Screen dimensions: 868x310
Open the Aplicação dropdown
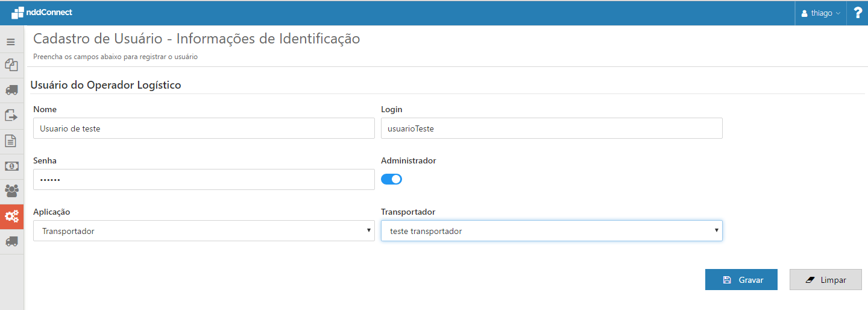click(x=204, y=231)
